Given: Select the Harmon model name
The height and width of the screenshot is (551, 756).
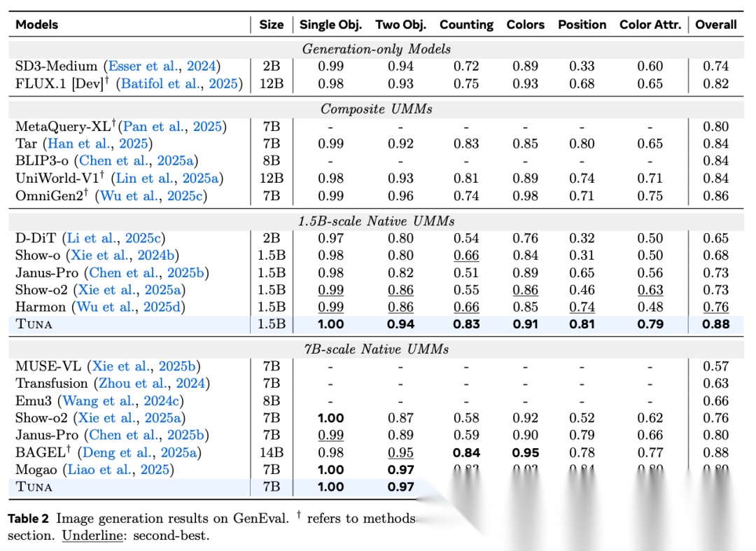Looking at the screenshot, I should pos(41,307).
